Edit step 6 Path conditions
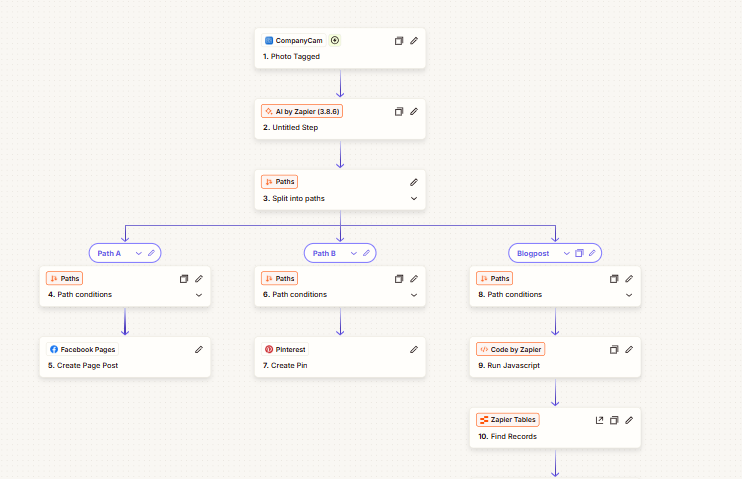Image resolution: width=742 pixels, height=479 pixels. pos(414,279)
